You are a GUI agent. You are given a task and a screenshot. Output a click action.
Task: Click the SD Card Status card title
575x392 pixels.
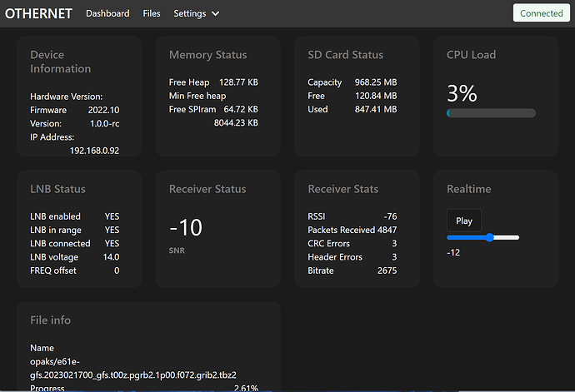[x=346, y=55]
